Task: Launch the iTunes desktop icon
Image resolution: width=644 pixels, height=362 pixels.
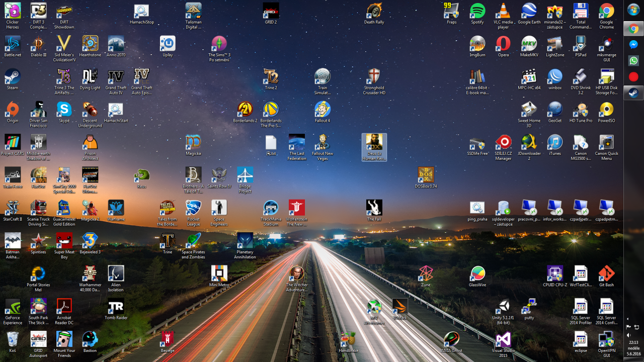Action: click(554, 146)
